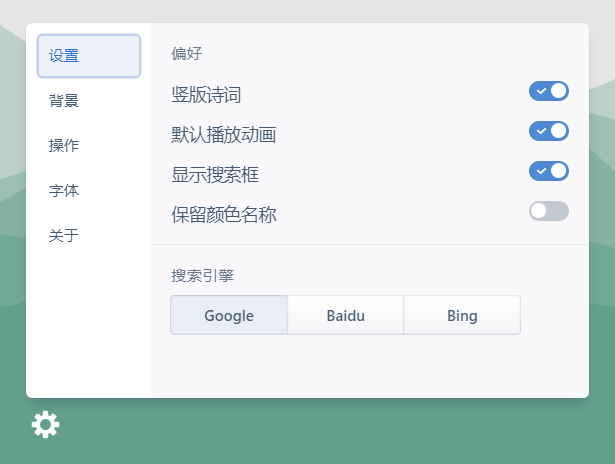Turn off the 竖版诗词 switch
This screenshot has width=615, height=464.
pos(548,91)
